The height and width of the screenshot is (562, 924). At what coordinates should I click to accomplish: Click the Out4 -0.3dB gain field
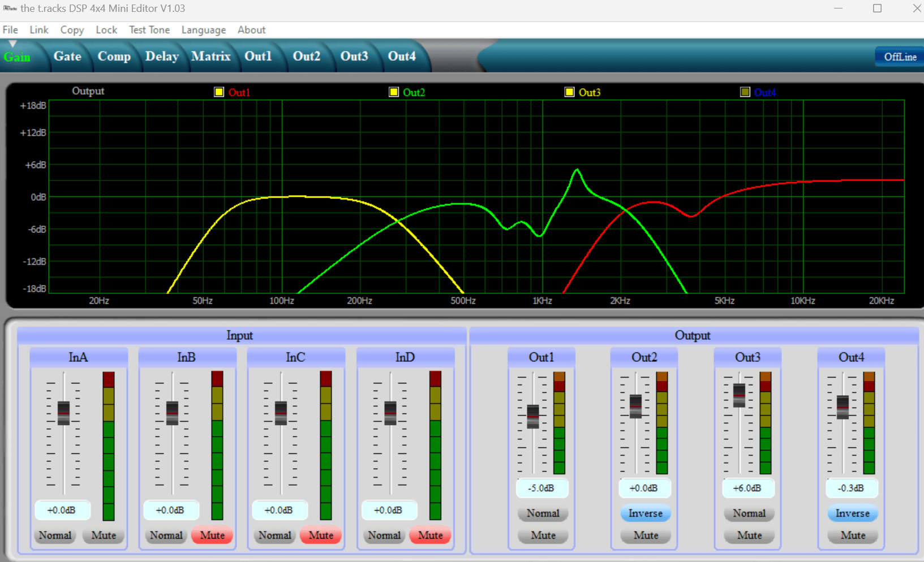pos(851,488)
